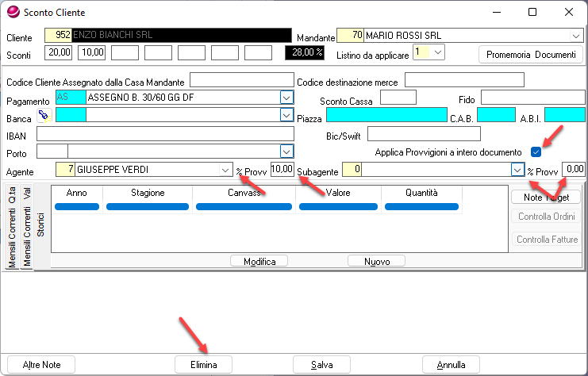Toggle Applica Provvigioni a intero documento checkbox

[536, 152]
